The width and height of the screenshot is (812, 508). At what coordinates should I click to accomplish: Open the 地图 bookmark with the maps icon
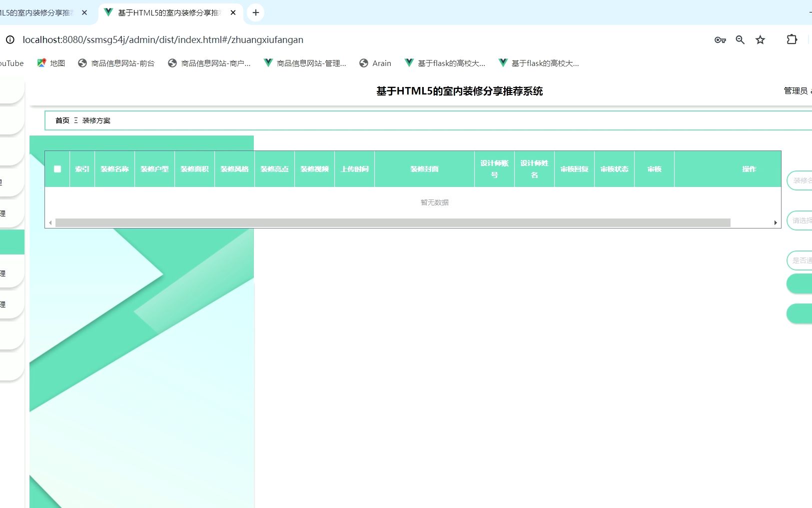(x=42, y=62)
